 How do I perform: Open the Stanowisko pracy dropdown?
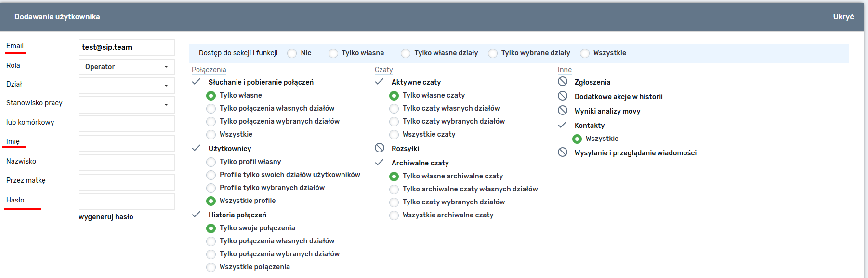coord(126,104)
